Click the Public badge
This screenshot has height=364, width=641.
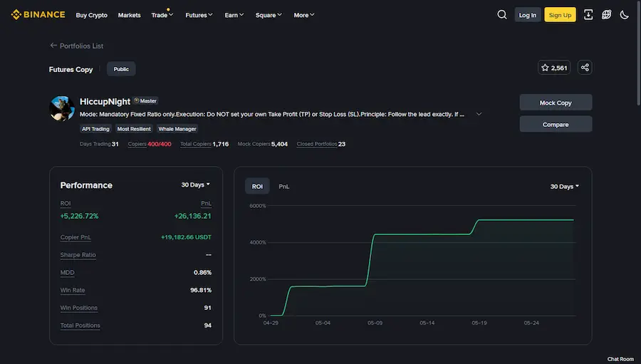click(121, 69)
